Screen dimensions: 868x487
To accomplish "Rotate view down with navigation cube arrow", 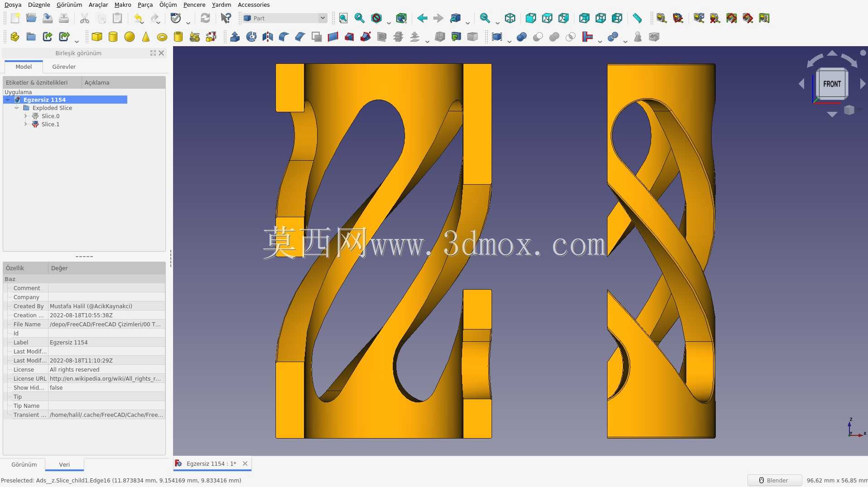I will point(832,115).
